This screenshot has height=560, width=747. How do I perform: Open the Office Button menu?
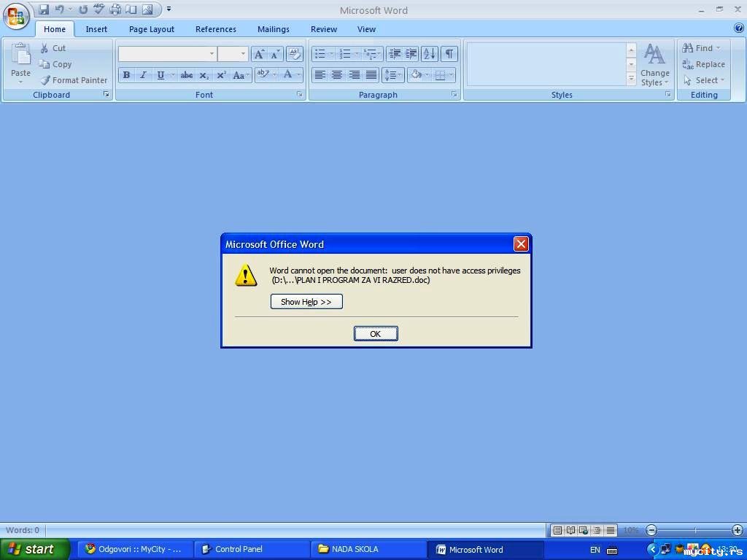16,17
